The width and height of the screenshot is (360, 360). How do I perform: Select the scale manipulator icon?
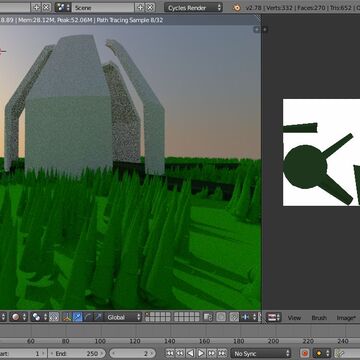(98, 317)
